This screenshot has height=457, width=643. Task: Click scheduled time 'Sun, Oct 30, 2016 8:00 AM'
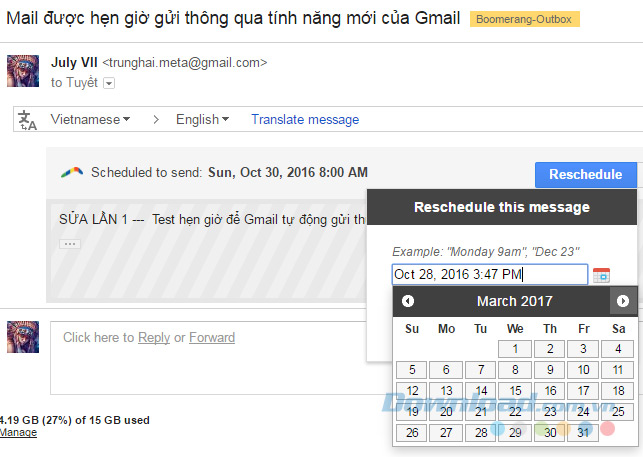coord(288,172)
